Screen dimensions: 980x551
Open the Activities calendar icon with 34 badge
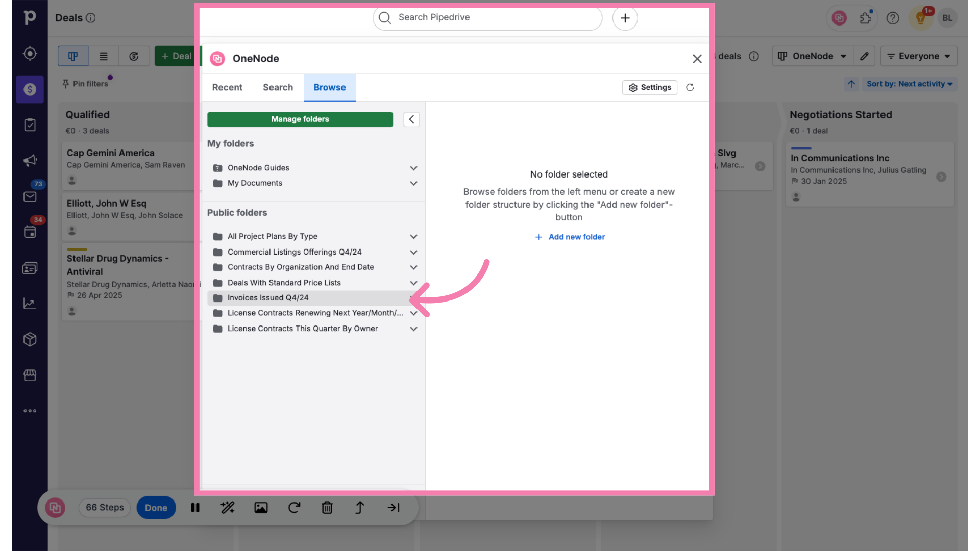(x=30, y=232)
